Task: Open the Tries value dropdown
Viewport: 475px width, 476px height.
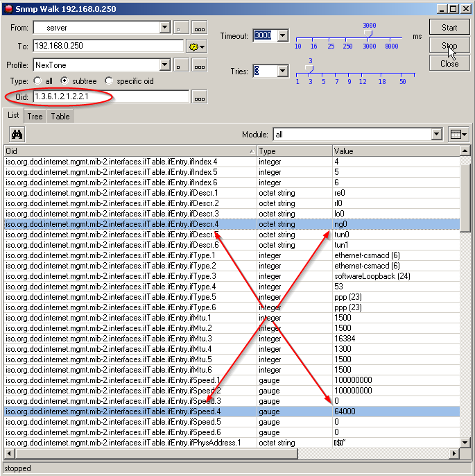Action: pos(283,71)
